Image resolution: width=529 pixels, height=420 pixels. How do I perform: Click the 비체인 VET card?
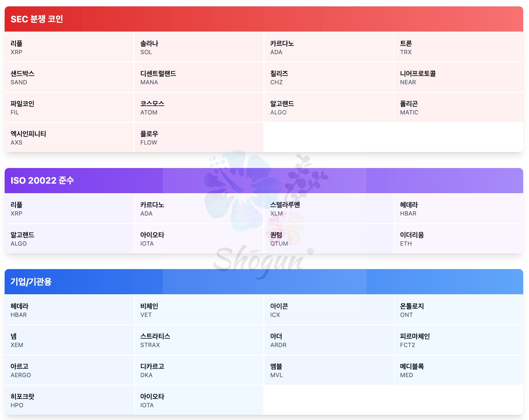pyautogui.click(x=199, y=310)
